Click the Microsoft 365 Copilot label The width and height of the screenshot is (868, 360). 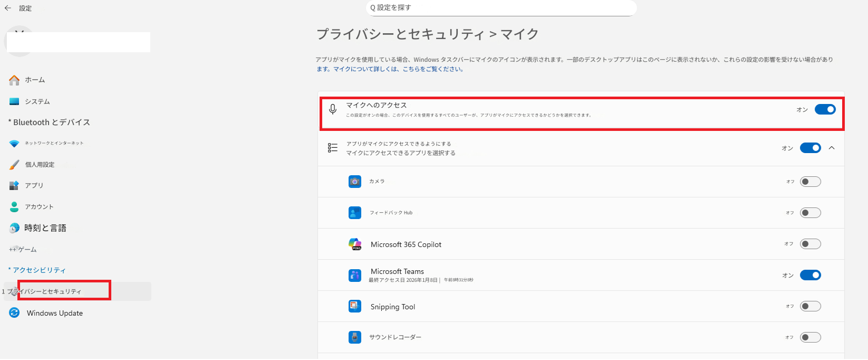click(x=406, y=244)
